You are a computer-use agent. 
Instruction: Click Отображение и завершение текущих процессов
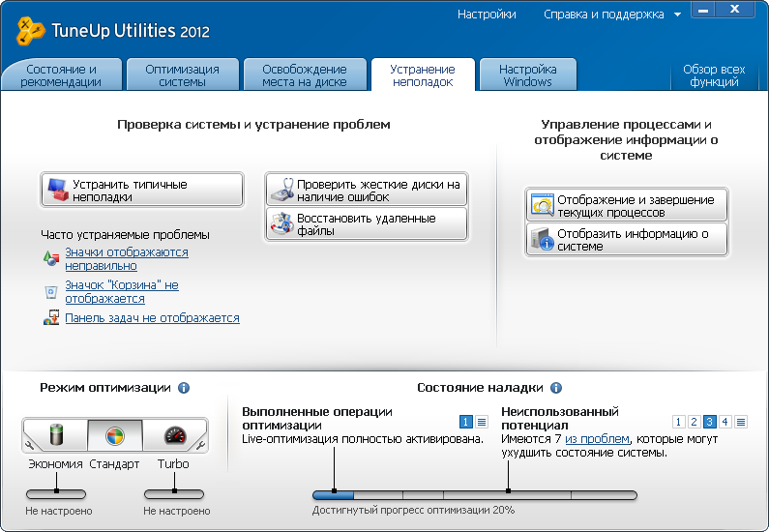point(626,205)
